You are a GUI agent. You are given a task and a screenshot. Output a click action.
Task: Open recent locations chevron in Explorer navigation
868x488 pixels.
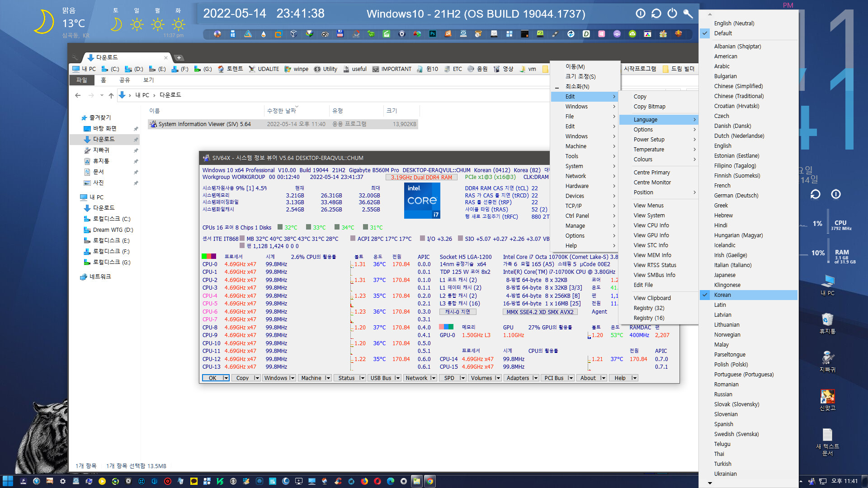tap(102, 95)
